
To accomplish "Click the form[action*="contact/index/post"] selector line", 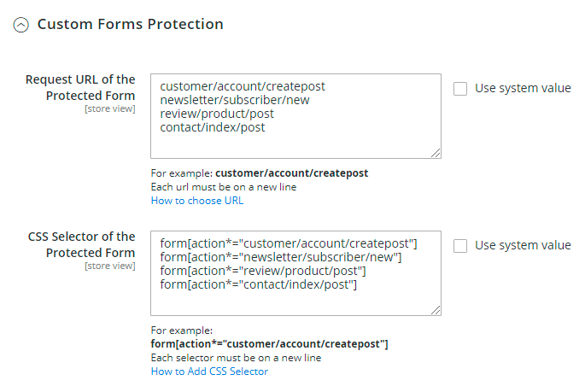I will (258, 285).
